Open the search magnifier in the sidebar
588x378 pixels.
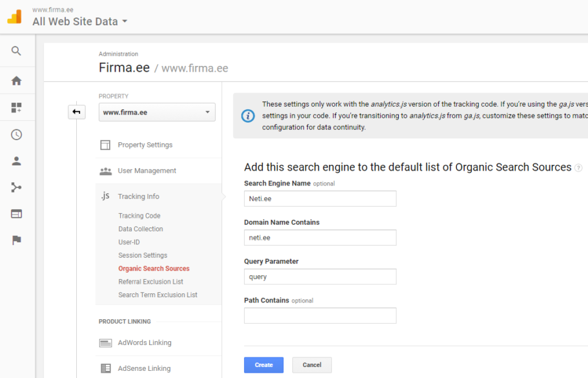coord(17,50)
